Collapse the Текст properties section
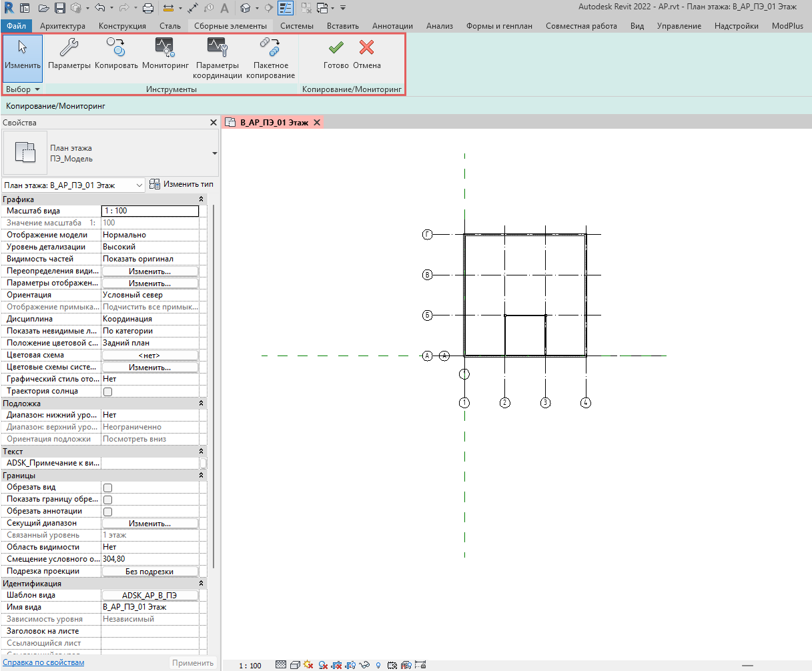Image resolution: width=812 pixels, height=671 pixels. tap(201, 452)
